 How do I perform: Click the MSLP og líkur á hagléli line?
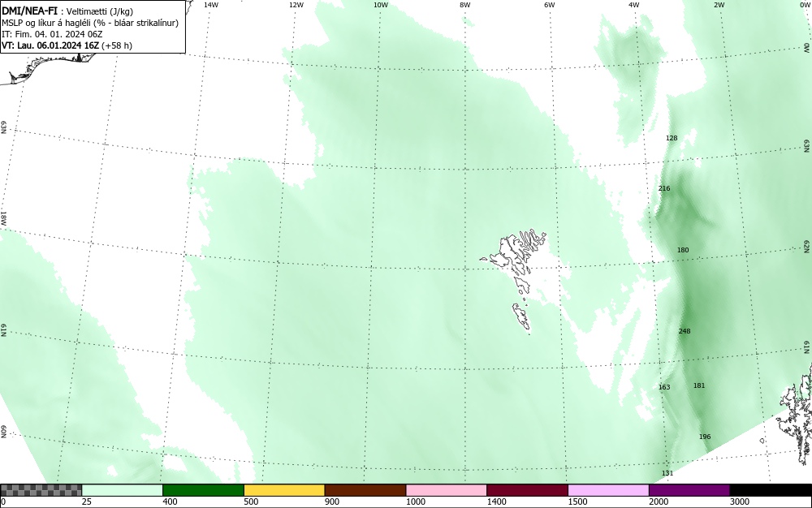tap(90, 23)
